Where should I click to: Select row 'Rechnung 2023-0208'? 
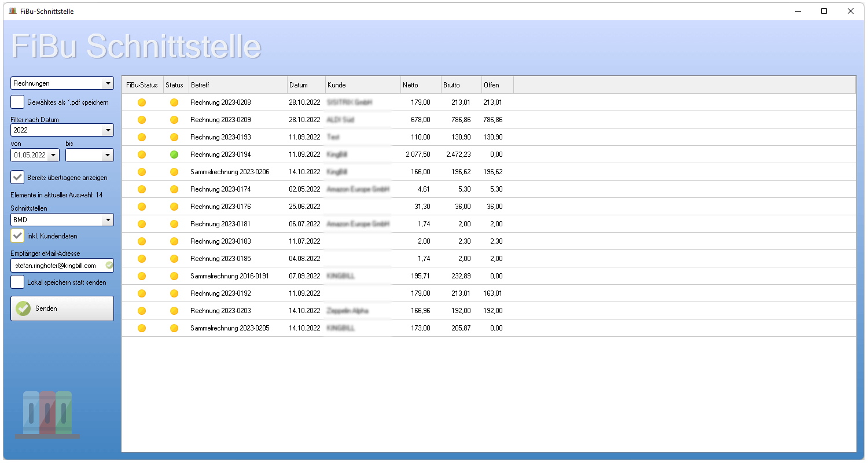tap(489, 102)
